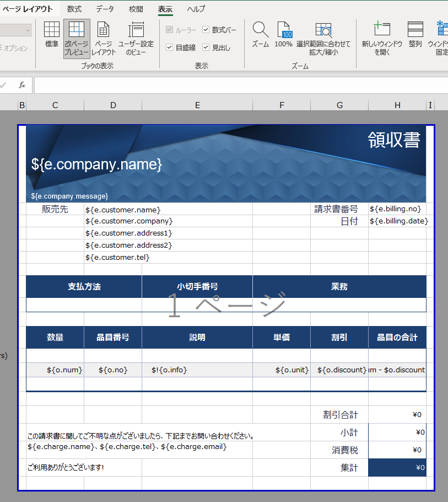
Task: Toggle the ruler (ルーラー) checkbox
Action: point(170,30)
